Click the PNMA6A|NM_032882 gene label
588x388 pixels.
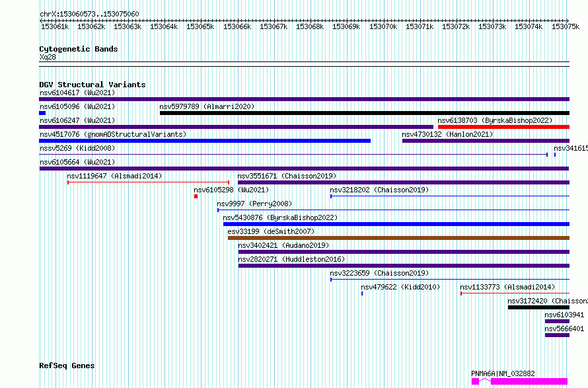pyautogui.click(x=503, y=373)
